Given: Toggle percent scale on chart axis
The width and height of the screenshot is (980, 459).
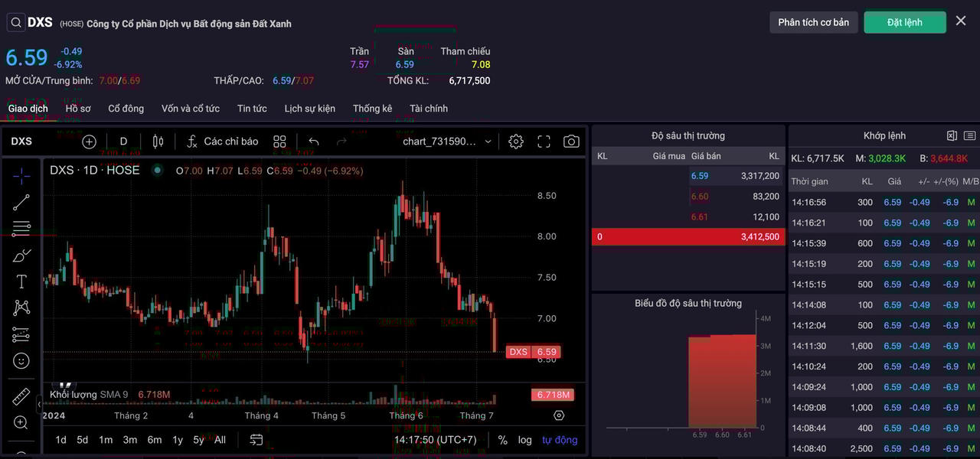Looking at the screenshot, I should [x=502, y=440].
